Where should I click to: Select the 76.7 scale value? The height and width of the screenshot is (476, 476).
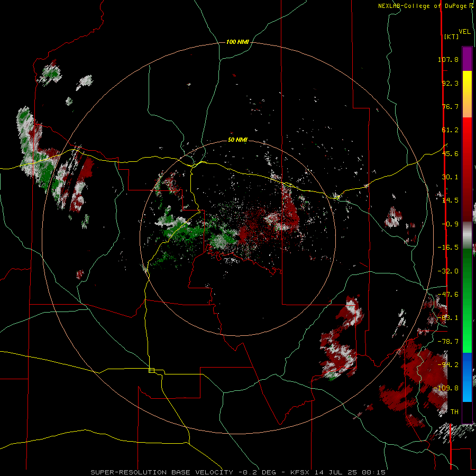click(450, 106)
